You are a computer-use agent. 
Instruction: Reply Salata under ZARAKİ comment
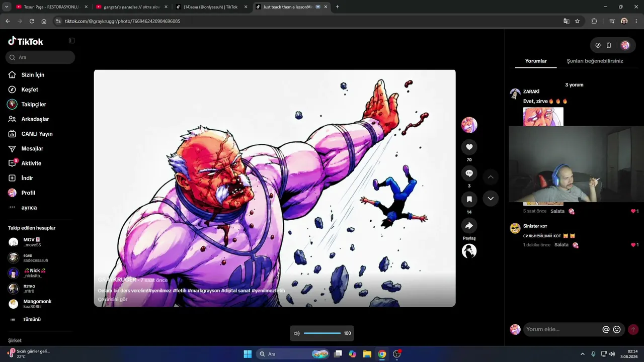coord(557,211)
